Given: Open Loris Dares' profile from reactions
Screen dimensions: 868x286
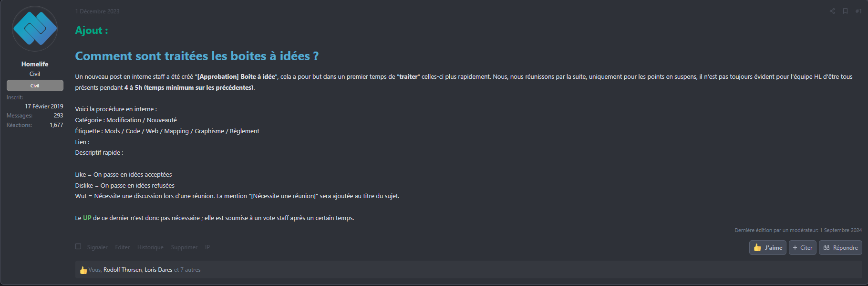Looking at the screenshot, I should coord(158,270).
